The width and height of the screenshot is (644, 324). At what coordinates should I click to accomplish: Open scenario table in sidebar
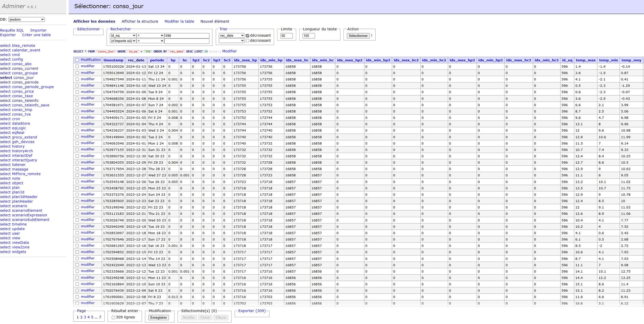pos(19,206)
